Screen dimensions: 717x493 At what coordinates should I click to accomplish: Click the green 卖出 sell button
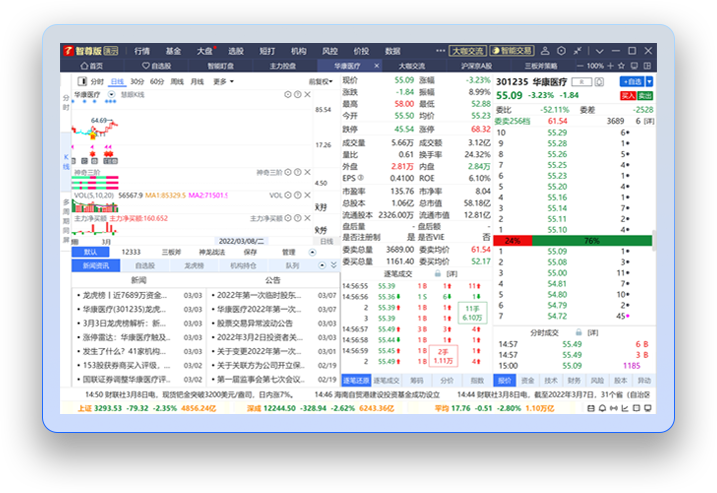tap(645, 95)
